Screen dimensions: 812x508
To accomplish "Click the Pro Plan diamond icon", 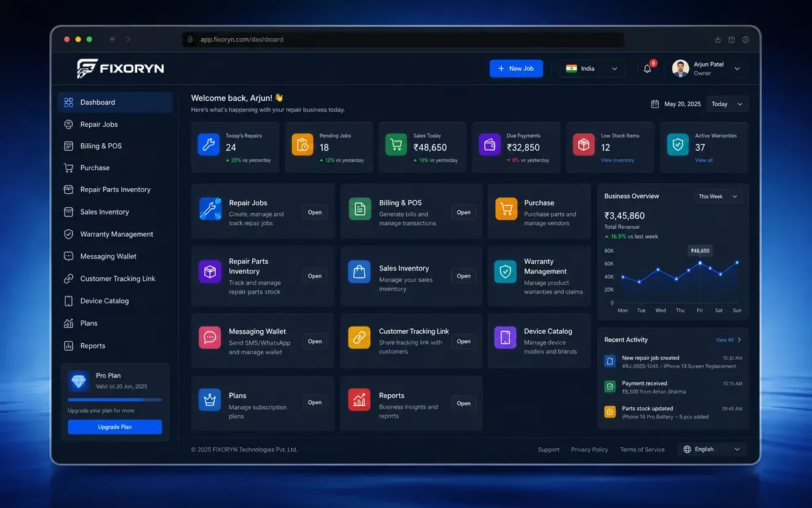I will [x=79, y=381].
